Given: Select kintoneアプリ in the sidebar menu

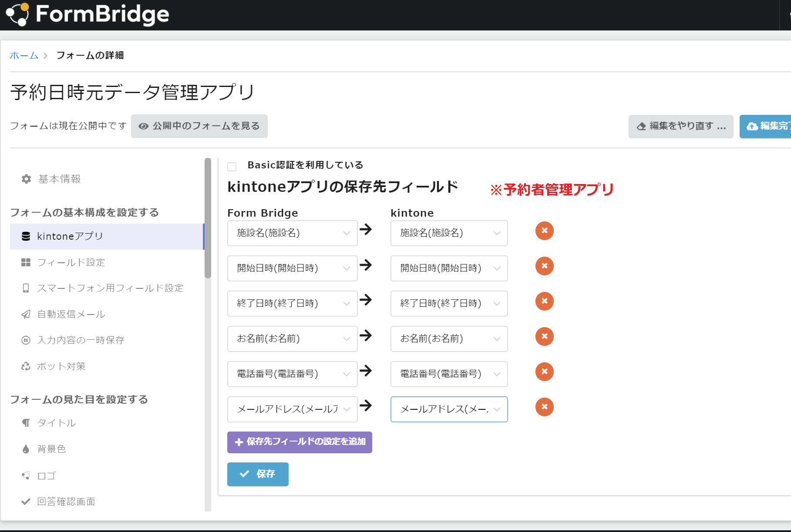Looking at the screenshot, I should tap(107, 237).
